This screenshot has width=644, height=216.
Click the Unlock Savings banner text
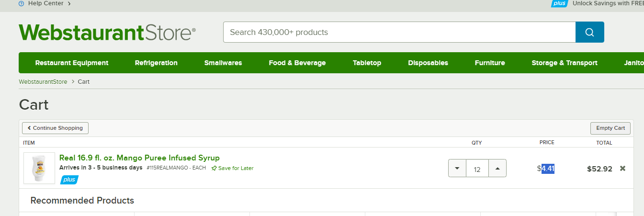[608, 3]
